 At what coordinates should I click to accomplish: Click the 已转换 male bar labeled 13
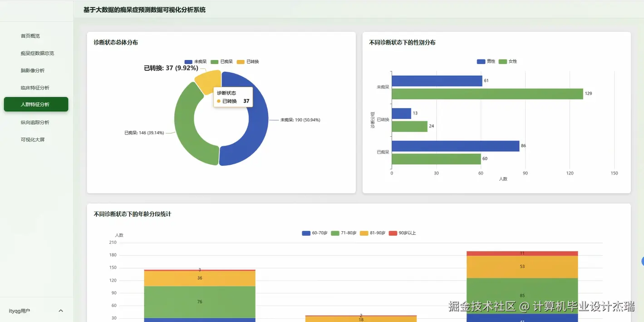click(401, 114)
